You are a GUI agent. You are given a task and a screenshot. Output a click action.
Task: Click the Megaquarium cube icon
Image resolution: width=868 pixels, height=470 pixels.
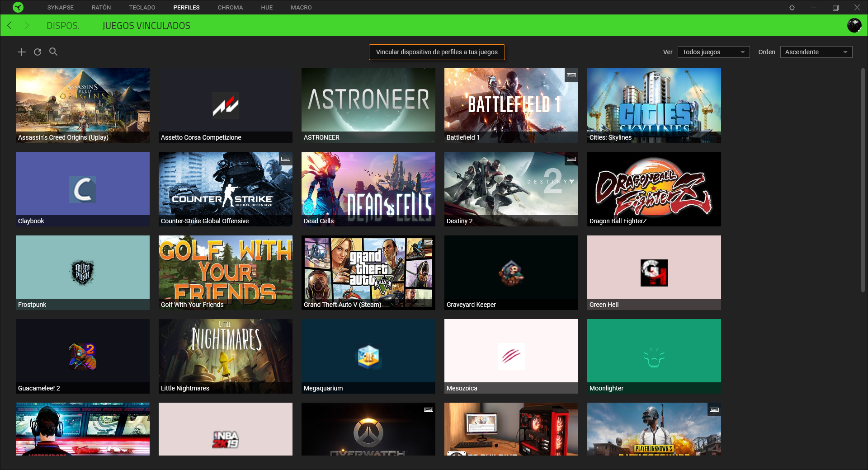point(368,357)
